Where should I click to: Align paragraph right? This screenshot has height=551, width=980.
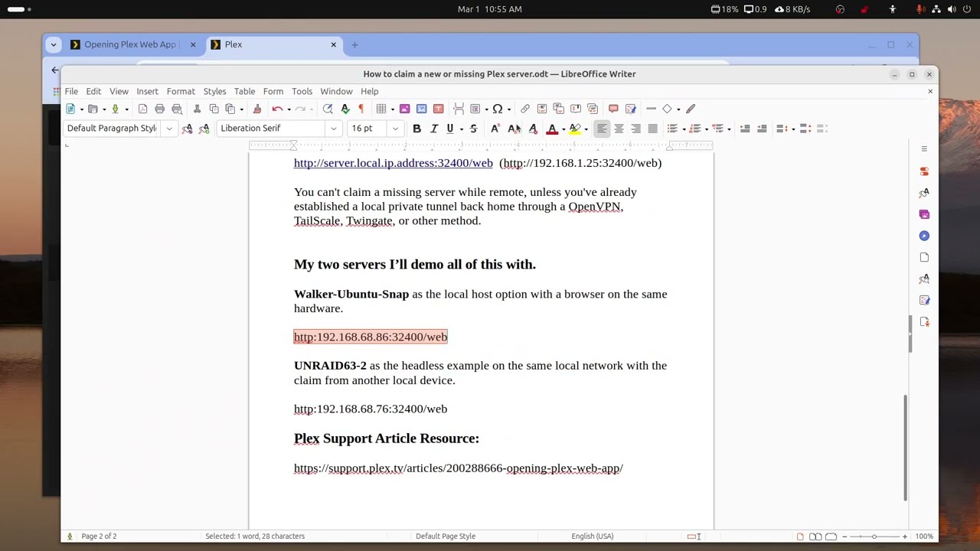pos(635,129)
